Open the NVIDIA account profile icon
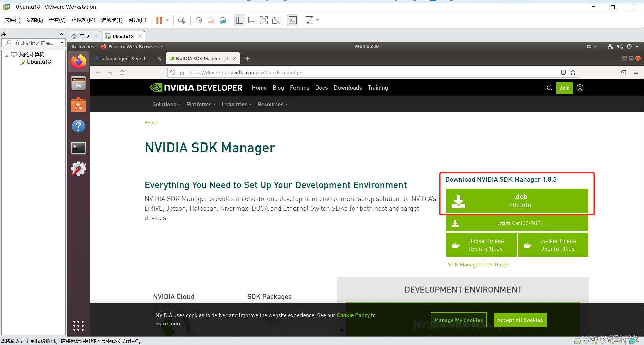This screenshot has height=345, width=644. pyautogui.click(x=580, y=88)
